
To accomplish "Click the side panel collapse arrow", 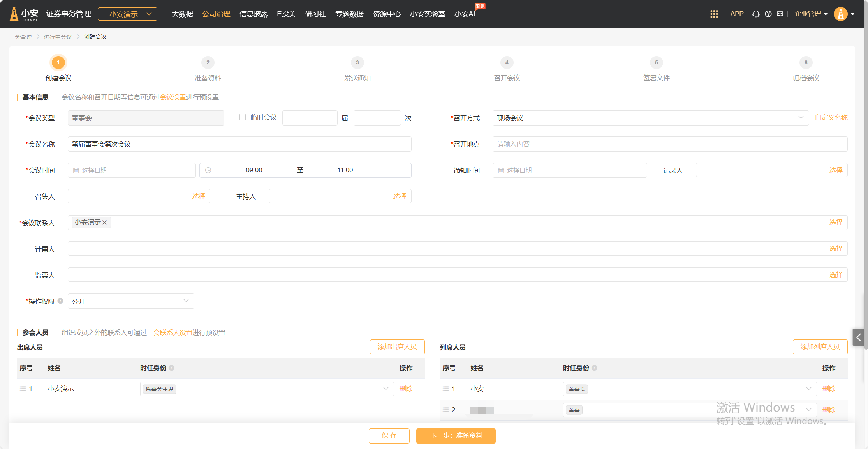I will (x=859, y=338).
